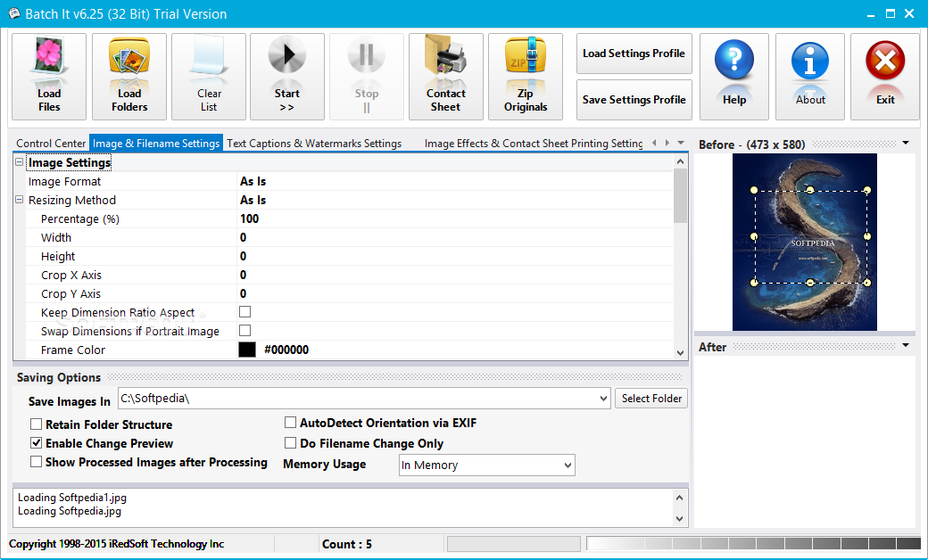This screenshot has height=560, width=928.
Task: Click the Width value field
Action: point(454,238)
